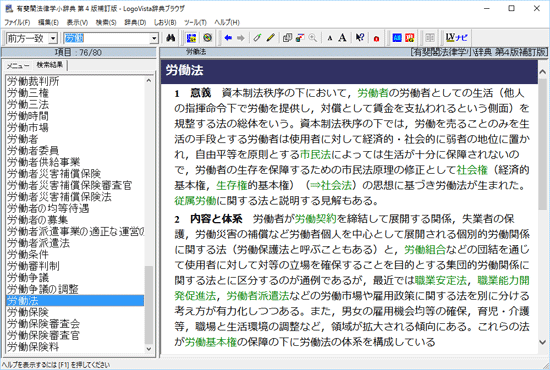
Task: Select 労働三権 in the results list
Action: coord(28,93)
